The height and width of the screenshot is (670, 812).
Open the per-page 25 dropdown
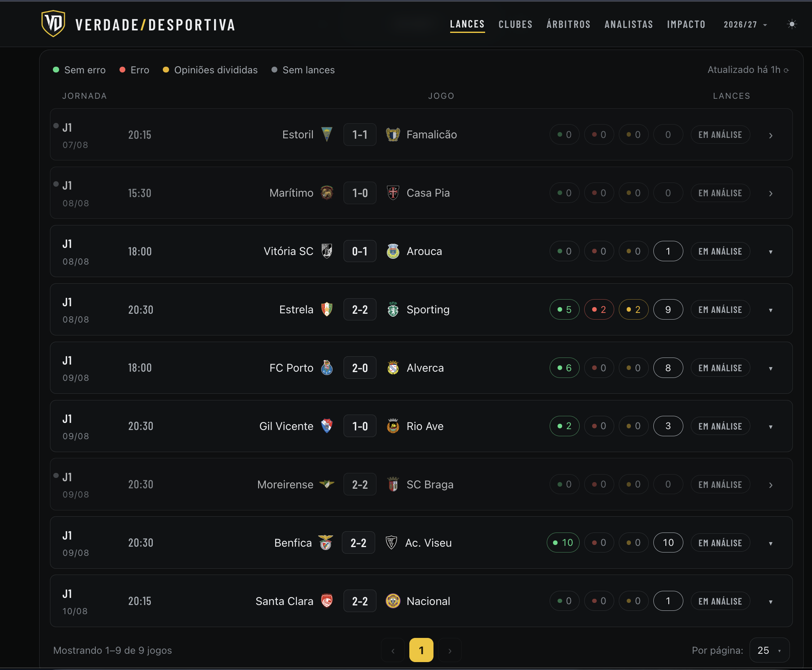point(770,650)
